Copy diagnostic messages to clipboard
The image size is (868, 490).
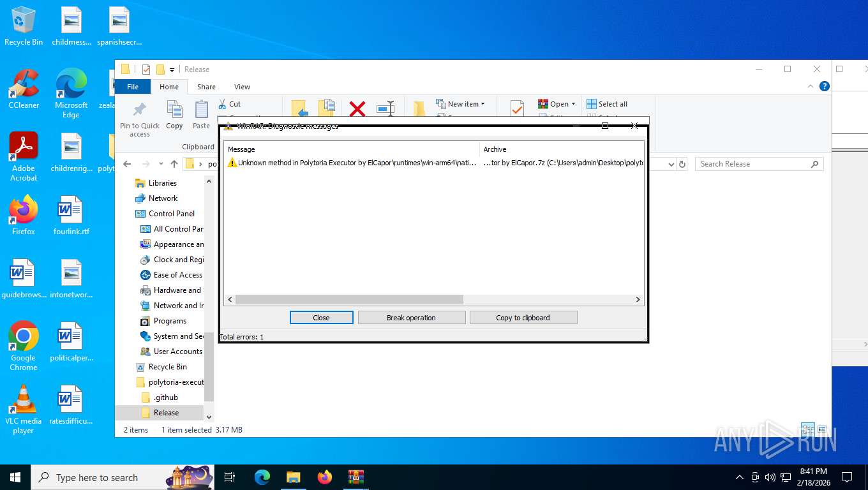click(x=523, y=318)
